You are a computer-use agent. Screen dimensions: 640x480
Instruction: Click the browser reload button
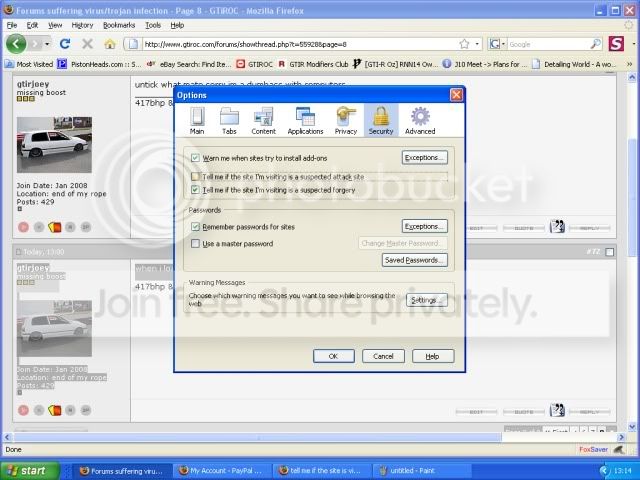point(65,44)
